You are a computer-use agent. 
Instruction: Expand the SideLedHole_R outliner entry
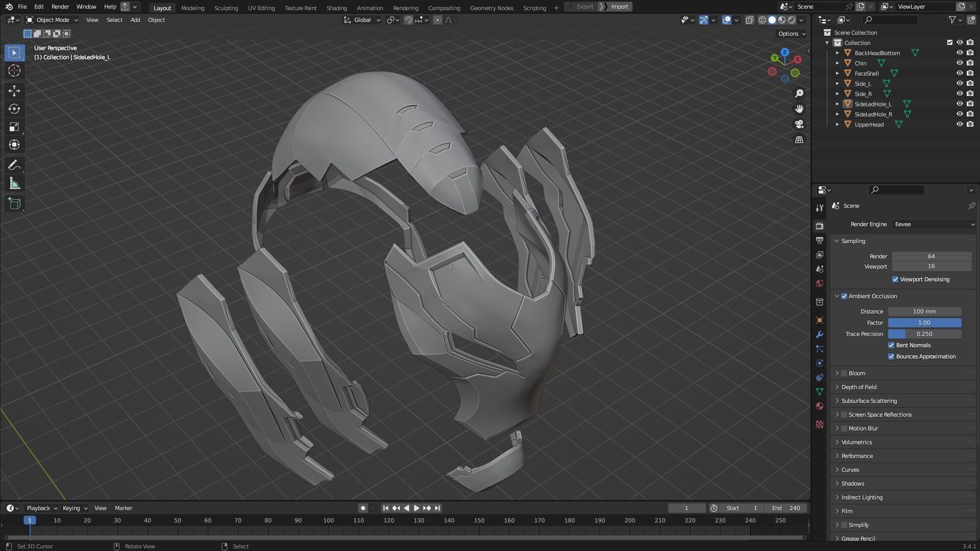(837, 114)
